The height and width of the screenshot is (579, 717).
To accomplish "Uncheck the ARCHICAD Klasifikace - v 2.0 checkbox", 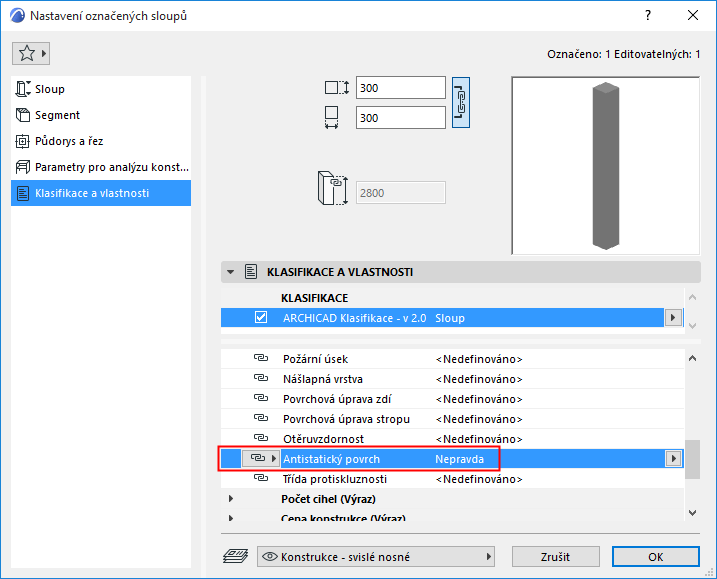I will point(261,317).
